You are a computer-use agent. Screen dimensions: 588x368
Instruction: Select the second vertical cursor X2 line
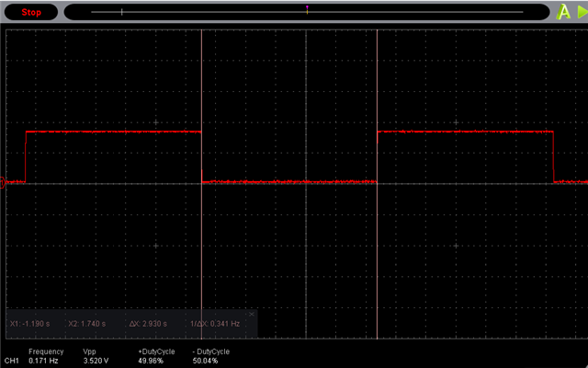pyautogui.click(x=377, y=184)
